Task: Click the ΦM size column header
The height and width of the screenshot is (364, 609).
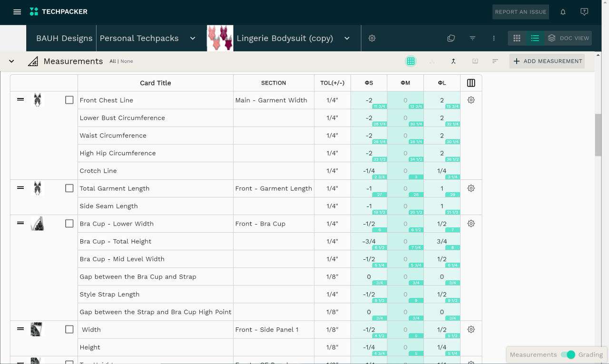Action: coord(405,83)
